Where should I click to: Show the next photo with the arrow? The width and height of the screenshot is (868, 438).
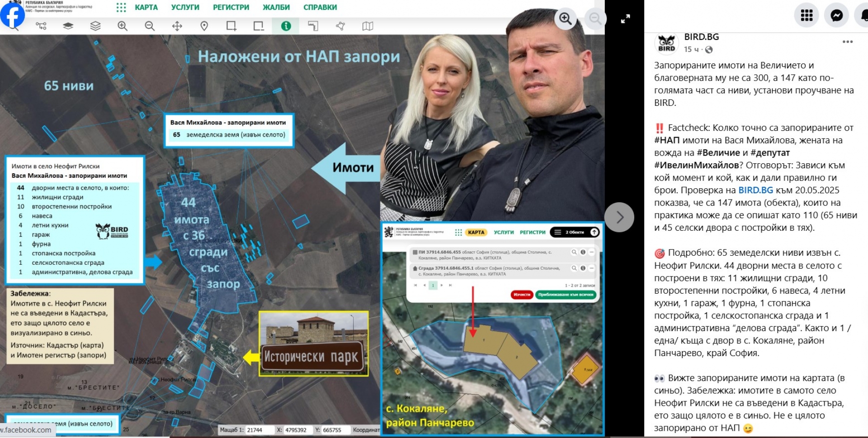coord(619,217)
